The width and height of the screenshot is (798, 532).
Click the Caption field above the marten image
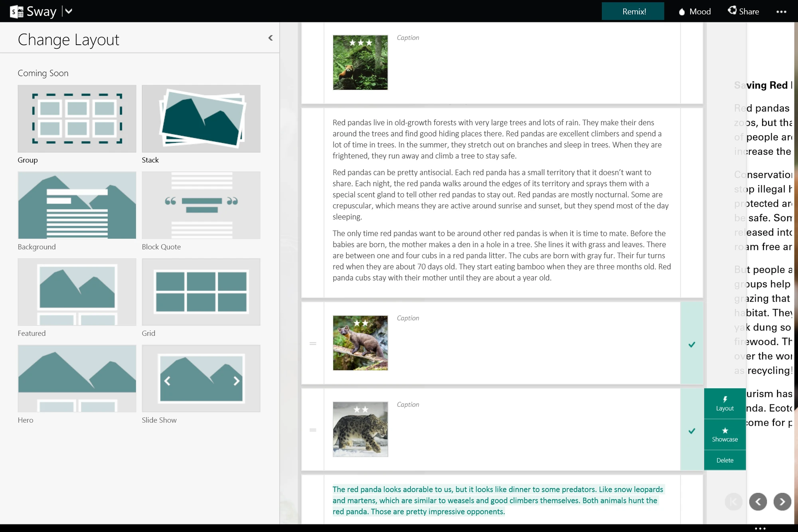click(408, 318)
